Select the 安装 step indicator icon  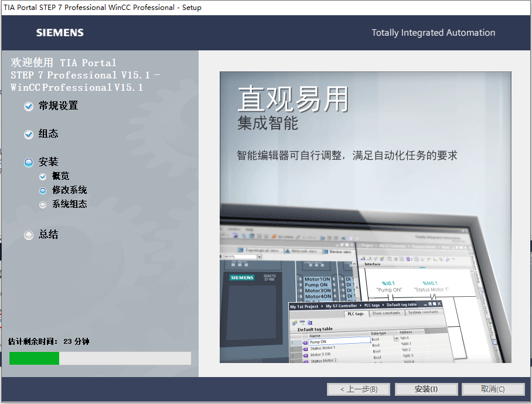[x=29, y=163]
